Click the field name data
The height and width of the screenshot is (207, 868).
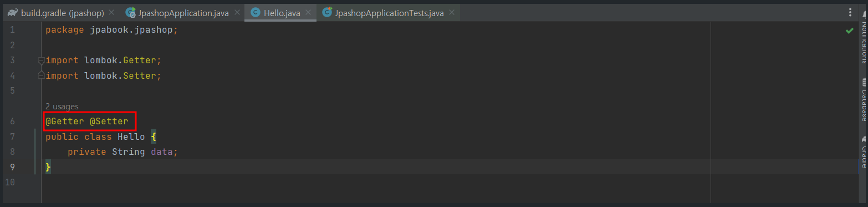pyautogui.click(x=161, y=152)
